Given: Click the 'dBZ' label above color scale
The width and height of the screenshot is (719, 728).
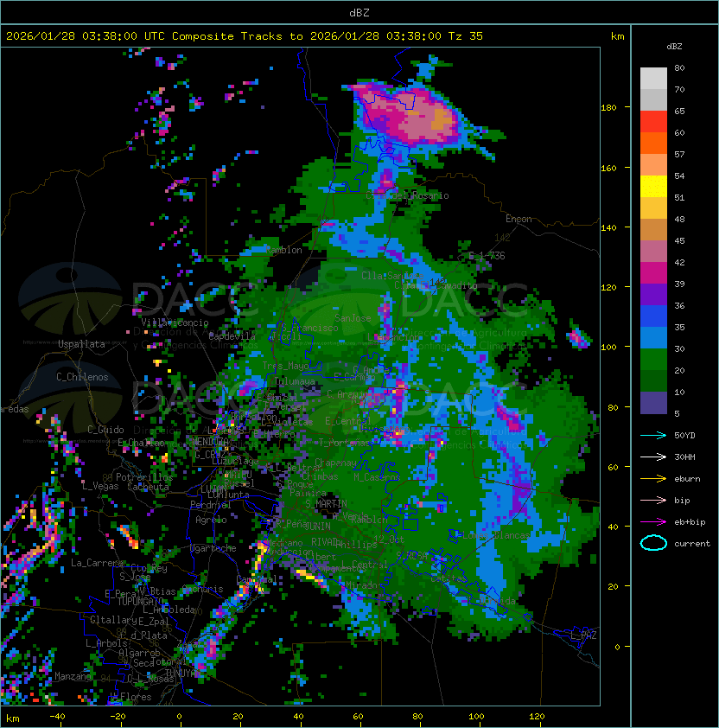Looking at the screenshot, I should 674,47.
